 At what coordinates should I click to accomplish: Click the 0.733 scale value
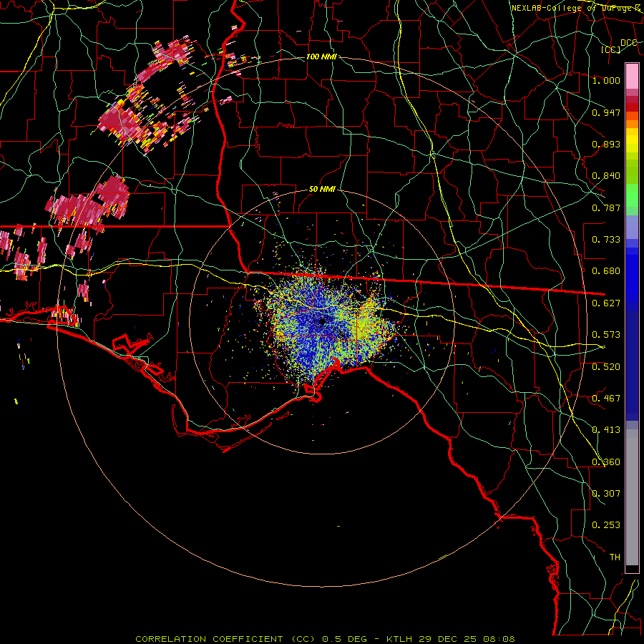[x=606, y=240]
